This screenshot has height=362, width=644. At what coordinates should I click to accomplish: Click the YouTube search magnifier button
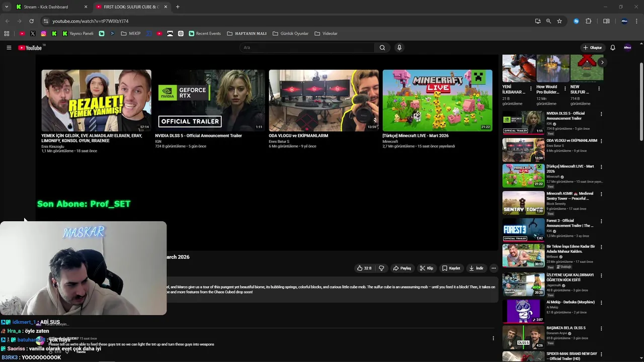[x=382, y=48]
